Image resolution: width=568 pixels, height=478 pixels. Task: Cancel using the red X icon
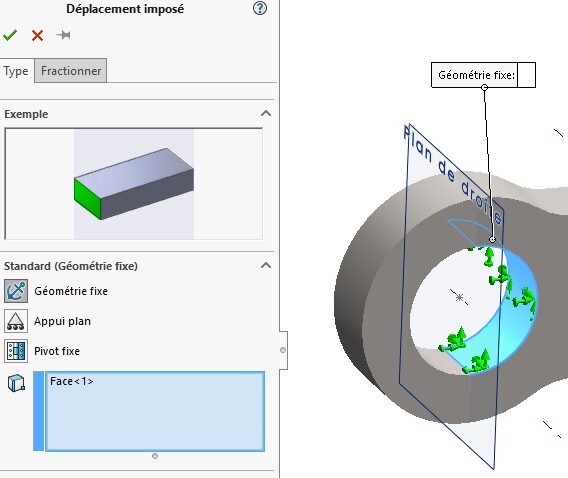[37, 35]
